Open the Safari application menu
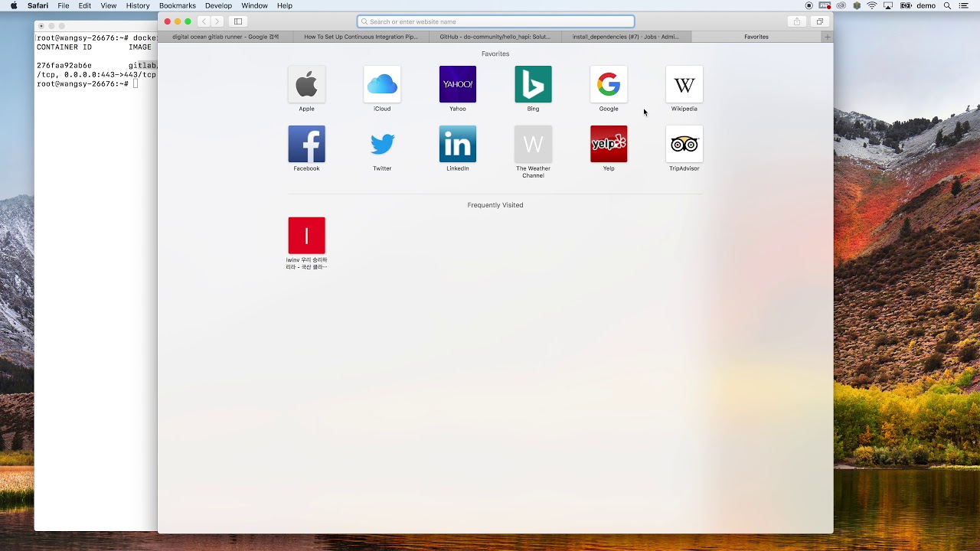The width and height of the screenshot is (980, 551). [38, 5]
